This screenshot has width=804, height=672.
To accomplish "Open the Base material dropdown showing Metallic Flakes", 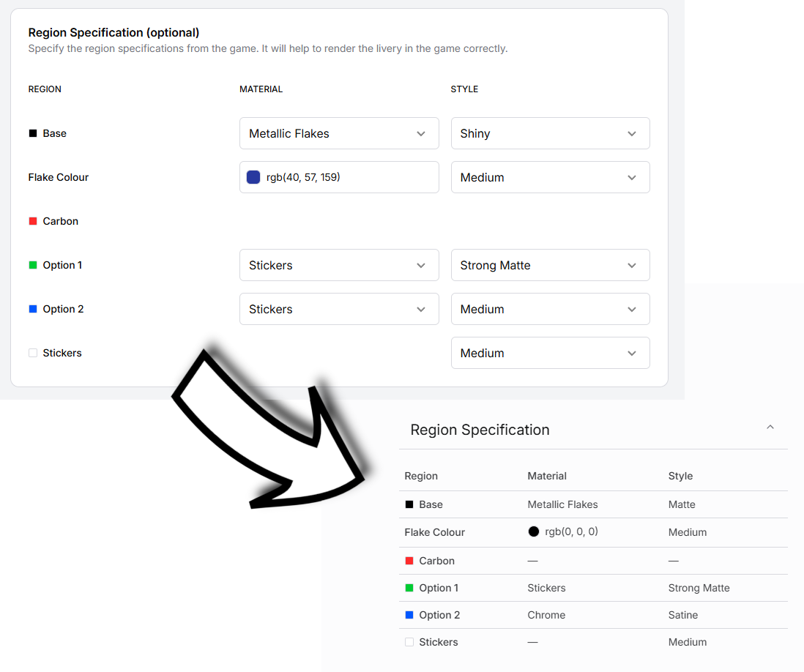I will [x=339, y=133].
